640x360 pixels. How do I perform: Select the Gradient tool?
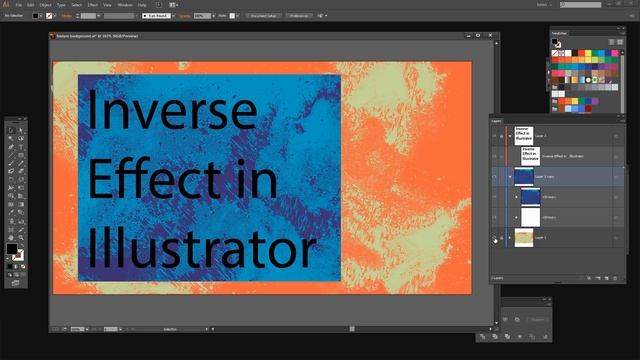(21, 204)
